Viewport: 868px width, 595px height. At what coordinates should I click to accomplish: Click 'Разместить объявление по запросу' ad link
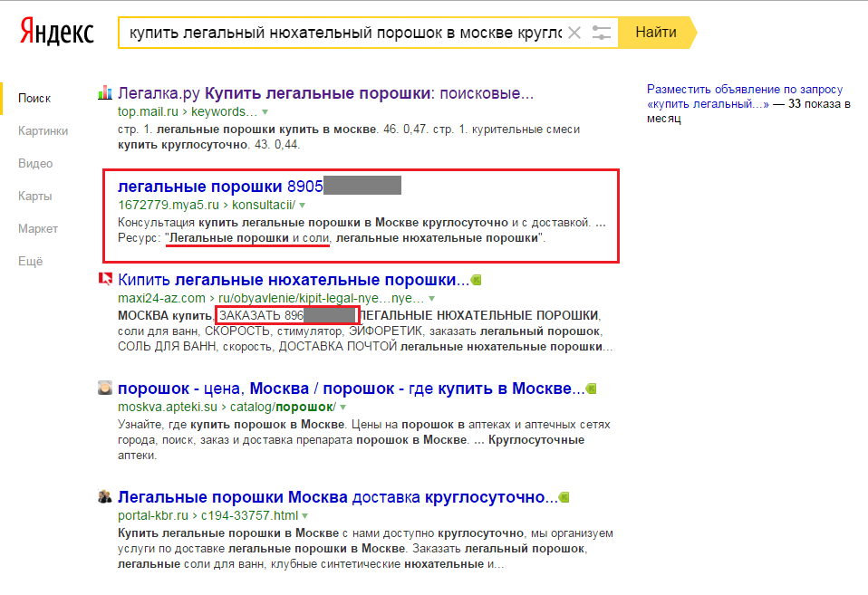coord(745,96)
